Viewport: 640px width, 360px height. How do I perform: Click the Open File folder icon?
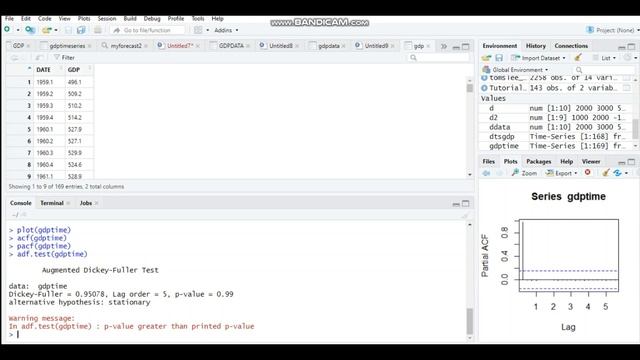[47, 30]
